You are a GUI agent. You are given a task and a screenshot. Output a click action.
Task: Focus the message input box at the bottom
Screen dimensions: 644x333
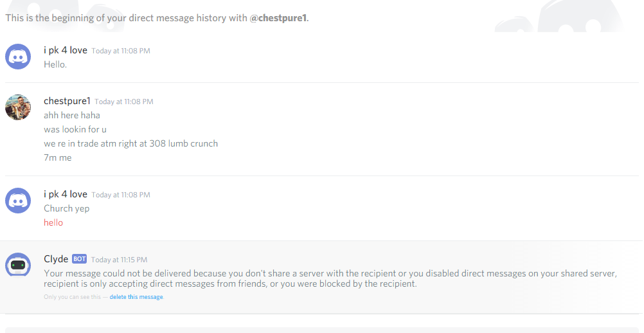321,329
